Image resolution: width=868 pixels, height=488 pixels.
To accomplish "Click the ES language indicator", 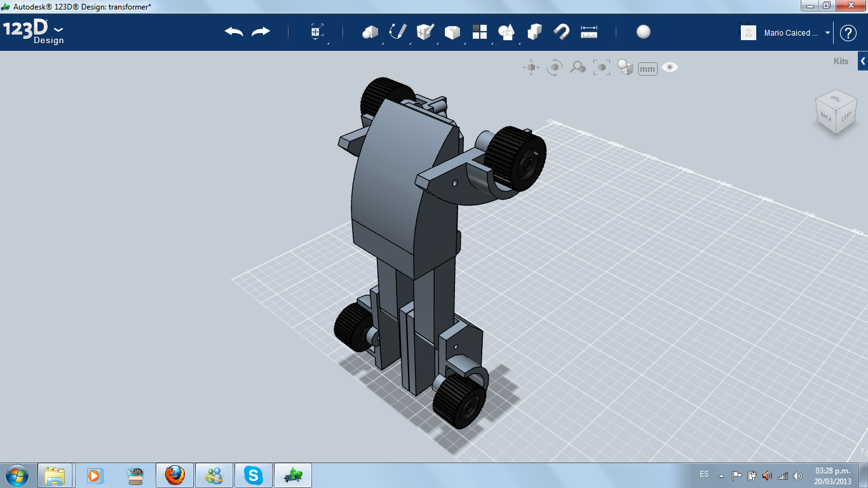I will (x=704, y=474).
